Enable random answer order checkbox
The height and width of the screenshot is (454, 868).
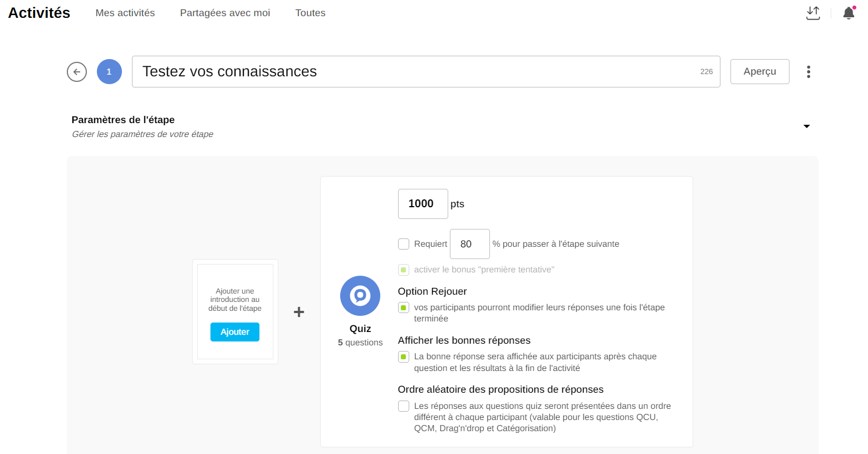tap(404, 406)
